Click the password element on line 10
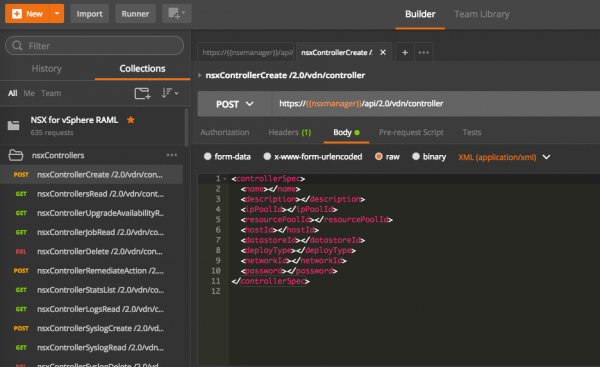The height and width of the screenshot is (367, 600). (x=289, y=271)
